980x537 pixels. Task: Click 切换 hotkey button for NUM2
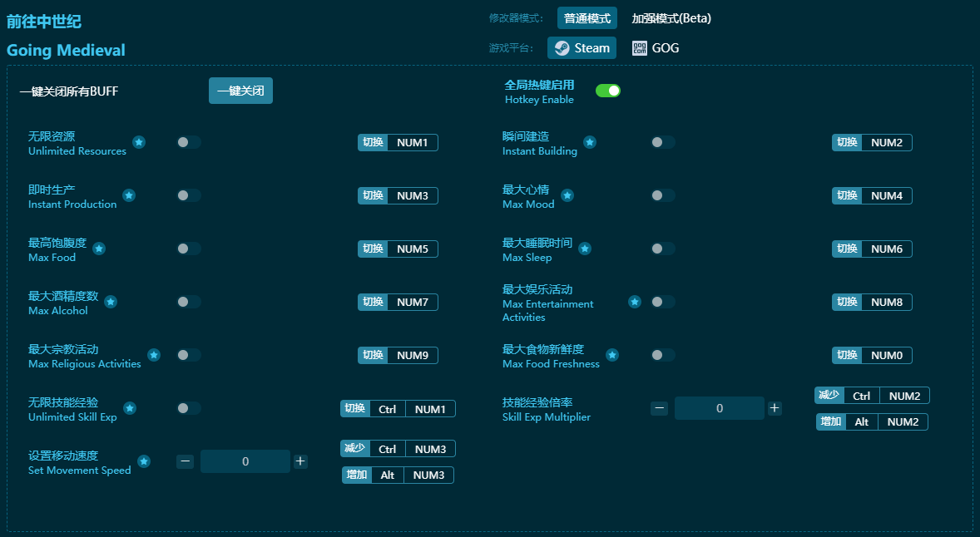tap(847, 142)
